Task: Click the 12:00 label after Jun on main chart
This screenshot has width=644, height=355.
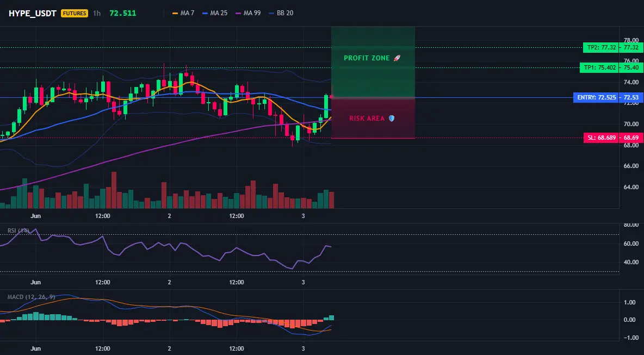Action: tap(103, 216)
